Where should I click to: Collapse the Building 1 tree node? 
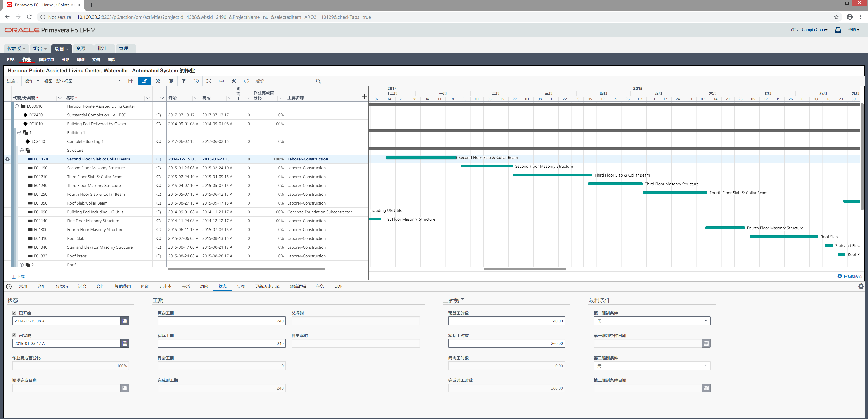[x=19, y=133]
